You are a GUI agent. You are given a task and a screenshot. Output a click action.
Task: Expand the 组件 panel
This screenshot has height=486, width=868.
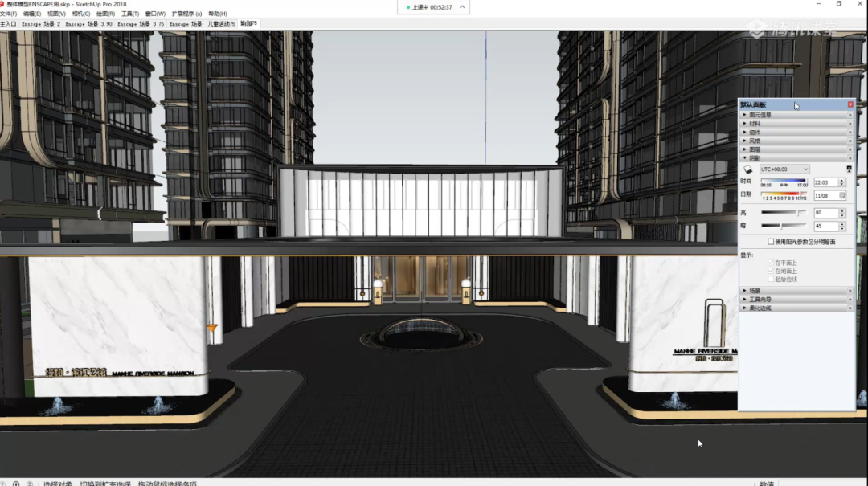(744, 133)
